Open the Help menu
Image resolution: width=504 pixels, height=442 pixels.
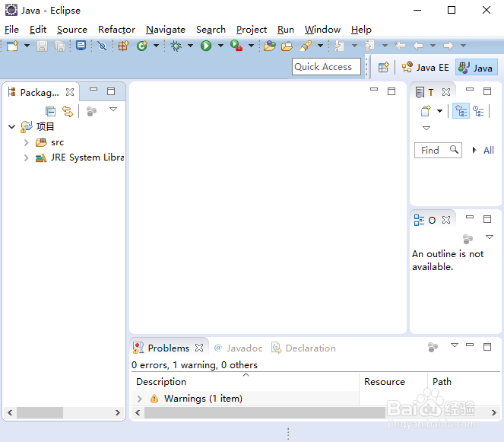[x=361, y=30]
